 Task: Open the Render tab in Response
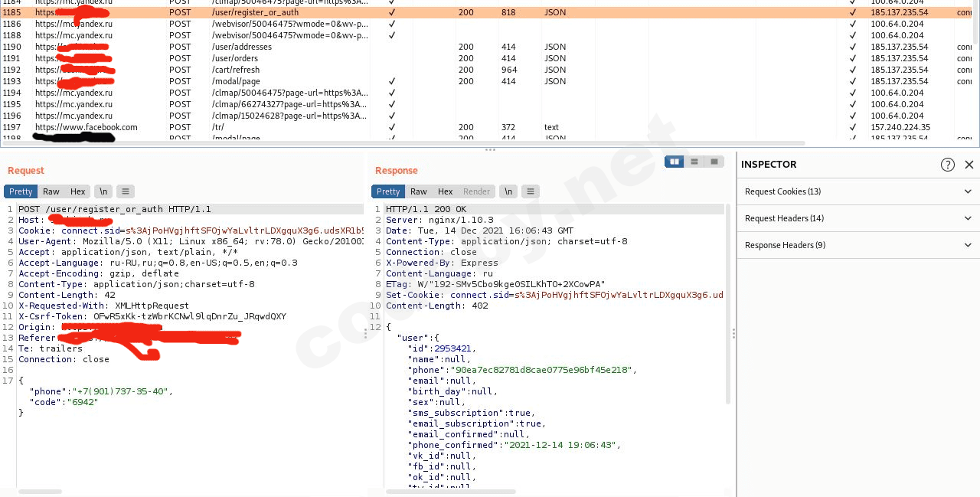pos(476,191)
